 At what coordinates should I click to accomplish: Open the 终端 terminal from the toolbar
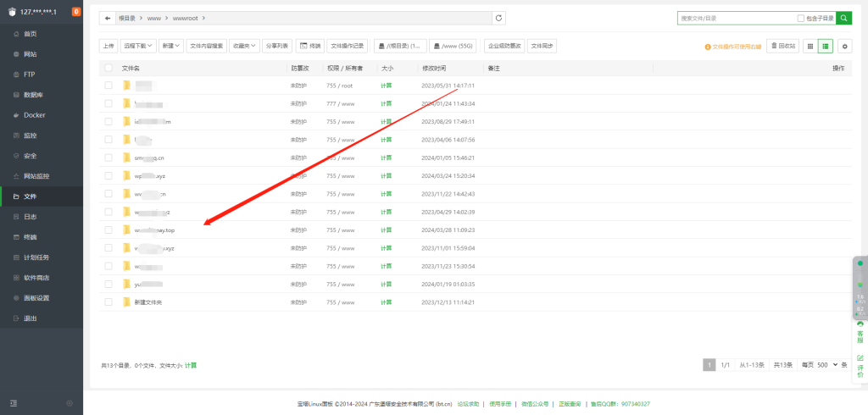click(x=310, y=47)
